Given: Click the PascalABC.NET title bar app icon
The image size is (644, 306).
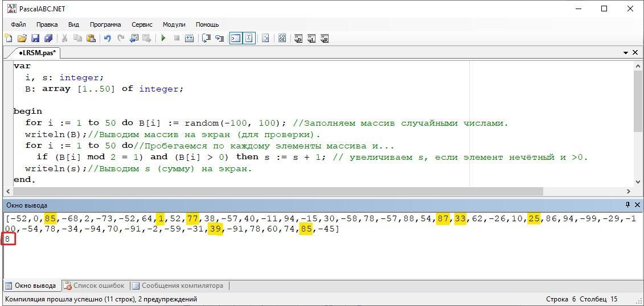Looking at the screenshot, I should [x=13, y=9].
